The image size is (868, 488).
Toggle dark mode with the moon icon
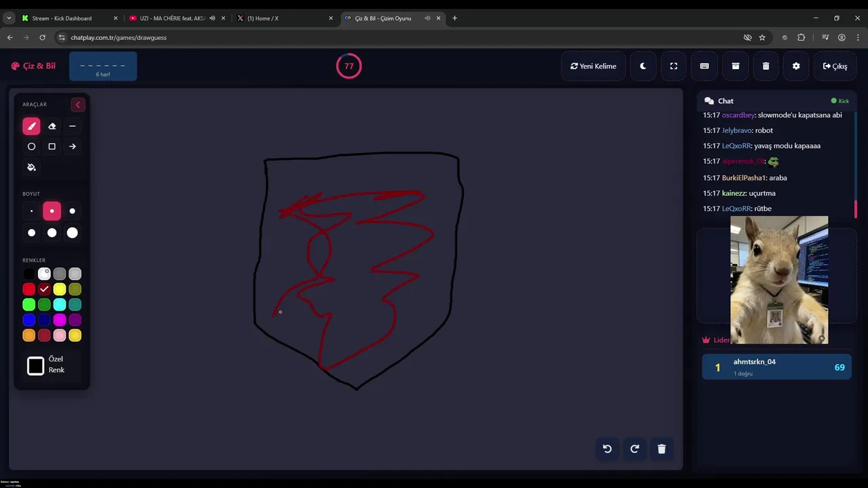click(643, 66)
